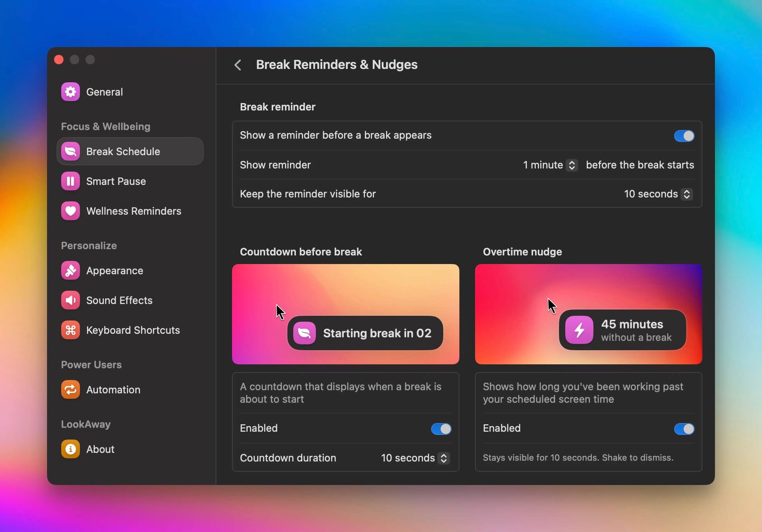The width and height of the screenshot is (762, 532).
Task: Adjust the 'Keep the reminder visible for' stepper
Action: [686, 194]
